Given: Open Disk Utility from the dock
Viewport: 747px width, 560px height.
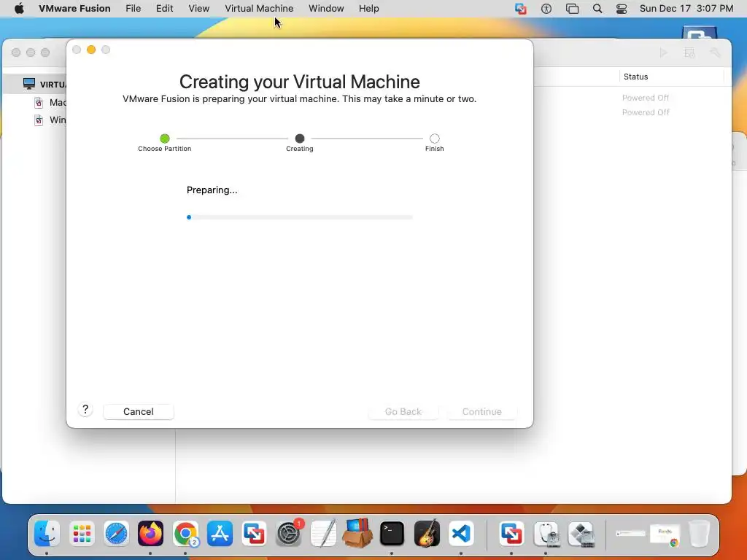Looking at the screenshot, I should coord(546,533).
